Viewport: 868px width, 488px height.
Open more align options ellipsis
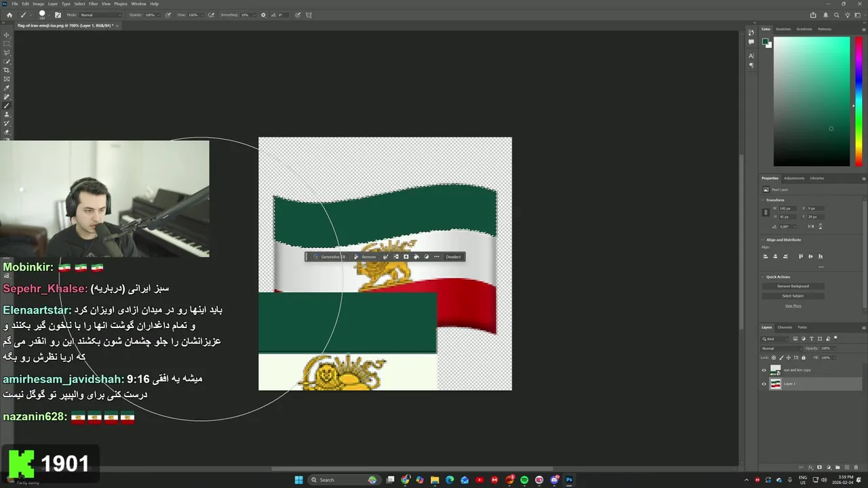coord(821,267)
